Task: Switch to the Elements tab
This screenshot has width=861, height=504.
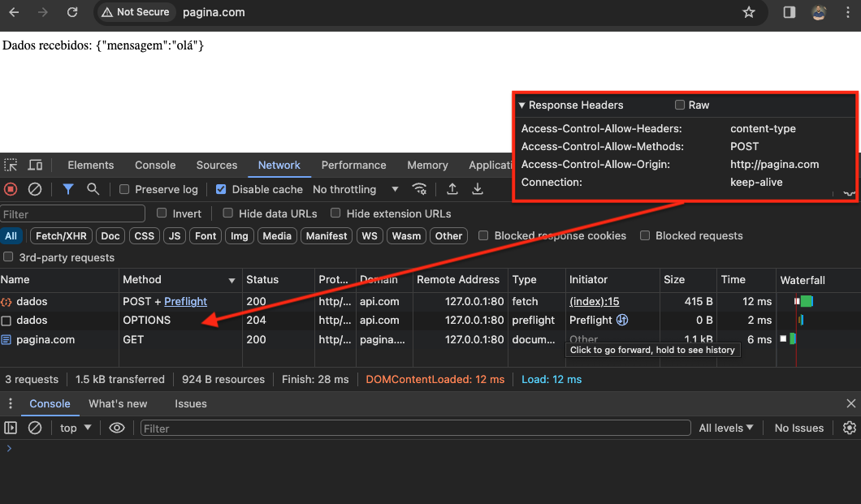Action: [91, 165]
